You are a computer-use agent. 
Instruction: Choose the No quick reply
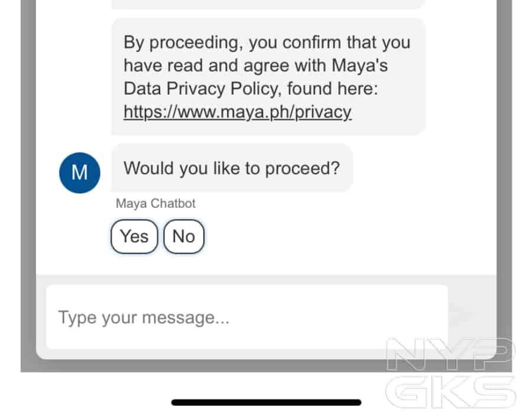point(184,236)
